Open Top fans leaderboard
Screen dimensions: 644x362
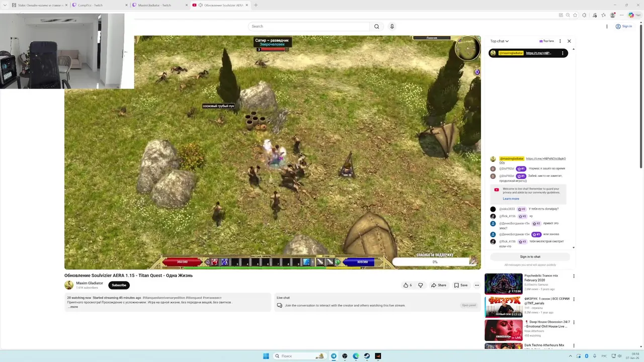[546, 41]
